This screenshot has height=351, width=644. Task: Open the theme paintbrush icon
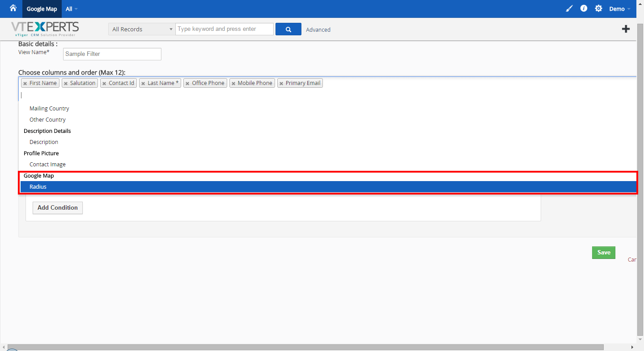point(569,8)
